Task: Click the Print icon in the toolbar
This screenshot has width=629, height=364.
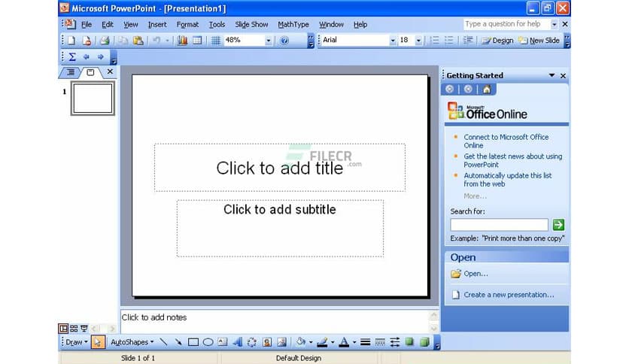Action: coord(105,40)
